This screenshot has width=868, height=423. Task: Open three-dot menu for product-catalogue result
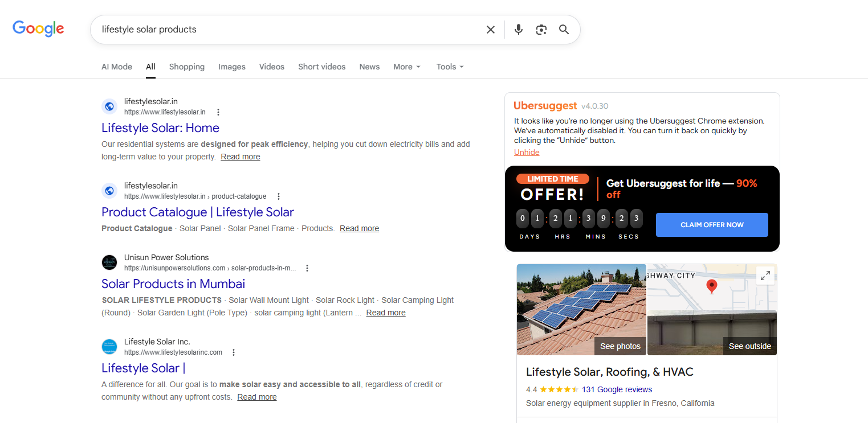click(x=279, y=196)
